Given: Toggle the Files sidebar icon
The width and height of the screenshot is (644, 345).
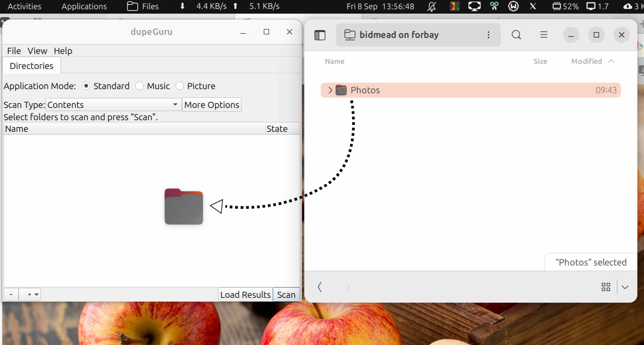Looking at the screenshot, I should [x=320, y=35].
